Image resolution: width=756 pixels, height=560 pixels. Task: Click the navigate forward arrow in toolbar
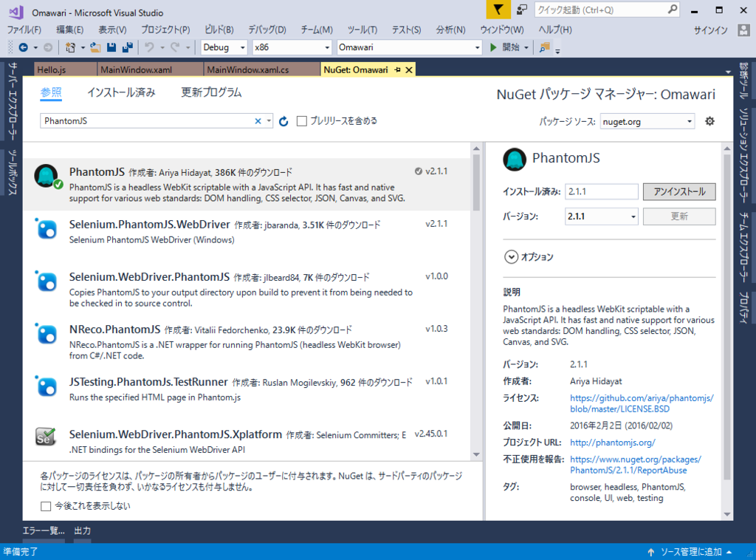pos(48,47)
